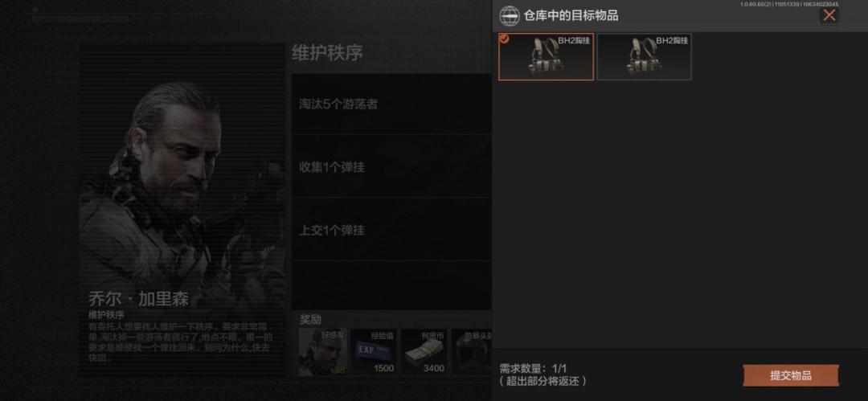Click the 乔尔·加里森 character portrait
The image size is (868, 401).
point(182,182)
